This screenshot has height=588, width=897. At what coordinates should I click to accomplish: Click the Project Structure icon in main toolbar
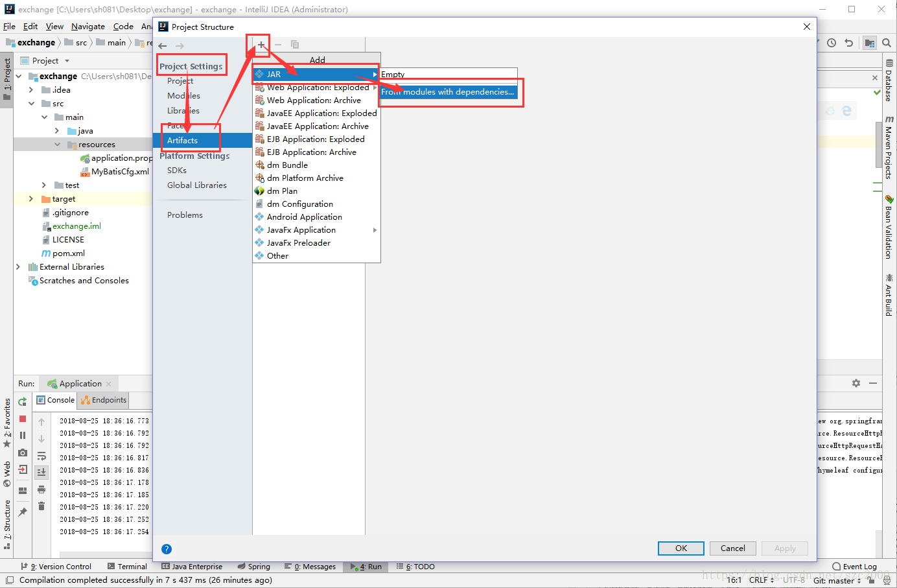(870, 43)
